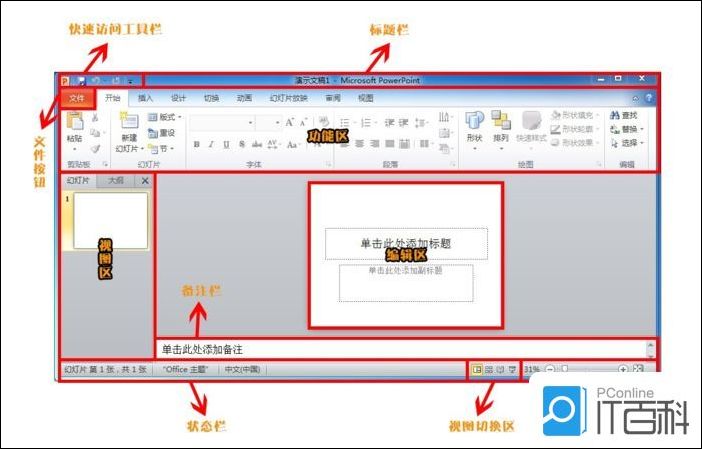702x449 pixels.
Task: Click the Increase Font Size icon
Action: click(290, 122)
